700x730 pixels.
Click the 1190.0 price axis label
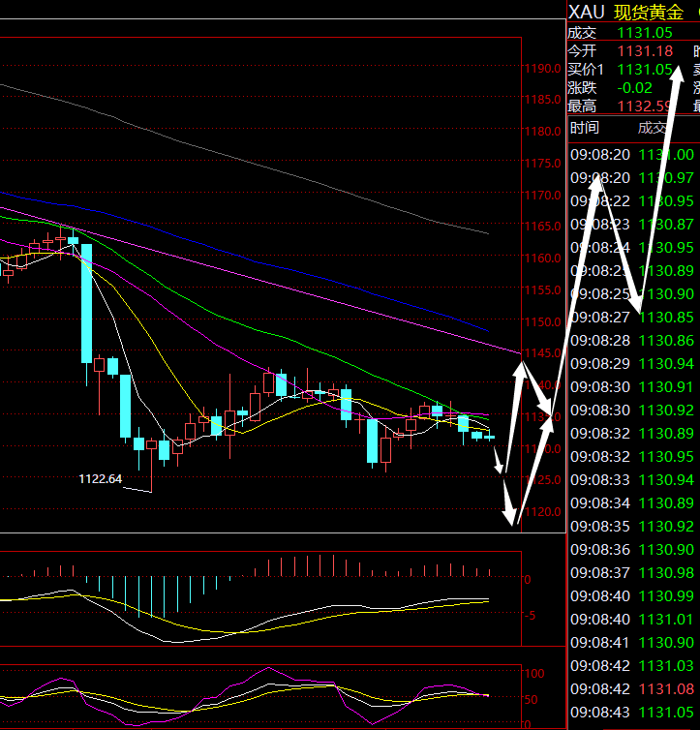click(x=543, y=69)
